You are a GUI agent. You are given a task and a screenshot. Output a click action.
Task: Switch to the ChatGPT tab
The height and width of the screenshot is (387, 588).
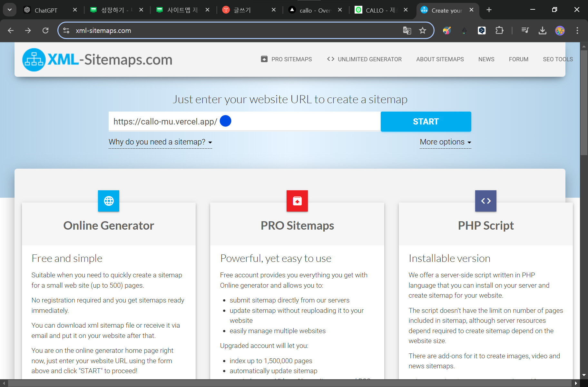(x=46, y=10)
